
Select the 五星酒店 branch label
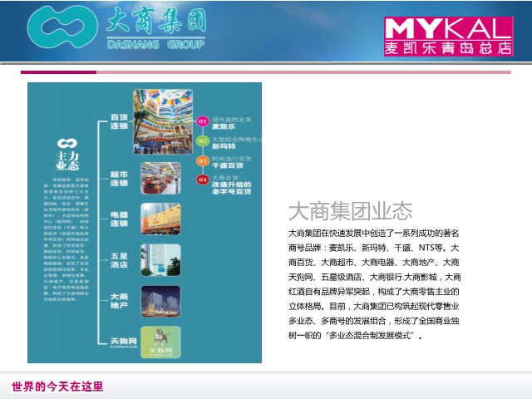[x=119, y=260]
